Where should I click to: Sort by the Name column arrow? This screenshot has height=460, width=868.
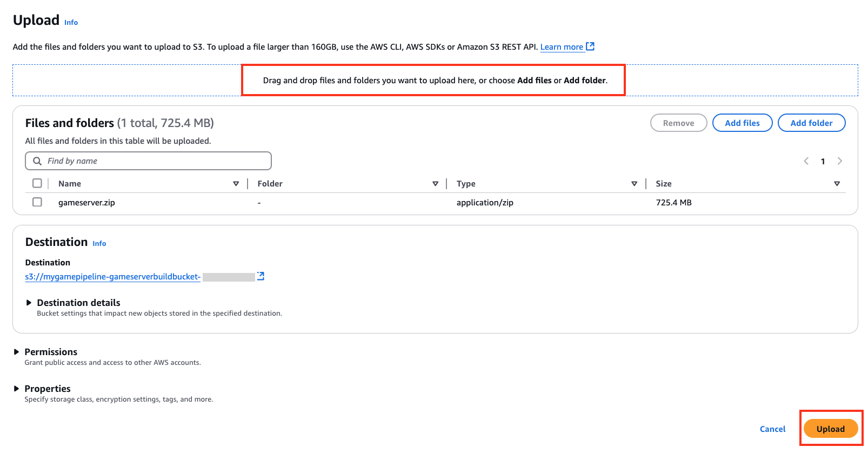(236, 184)
